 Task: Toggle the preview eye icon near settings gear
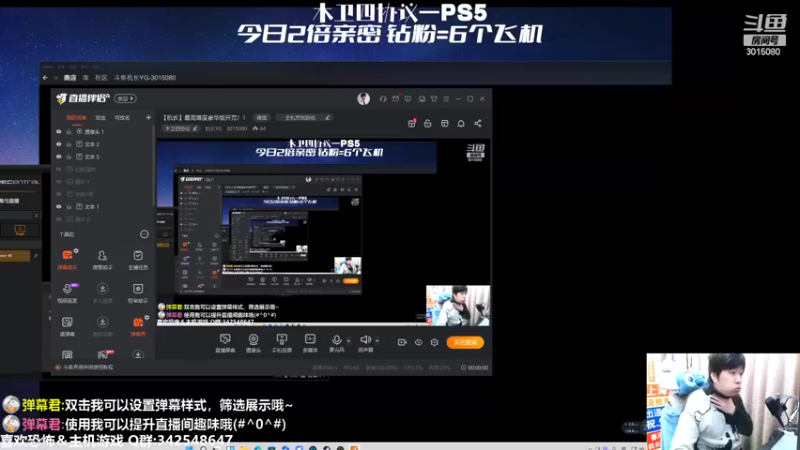pos(418,342)
